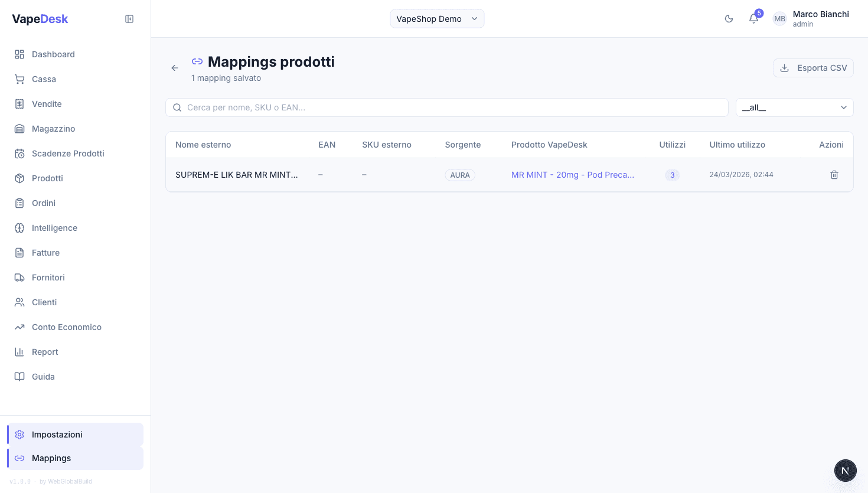Screen dimensions: 868x493
Task: Open the notifications bell with 5 alerts
Action: click(x=753, y=18)
